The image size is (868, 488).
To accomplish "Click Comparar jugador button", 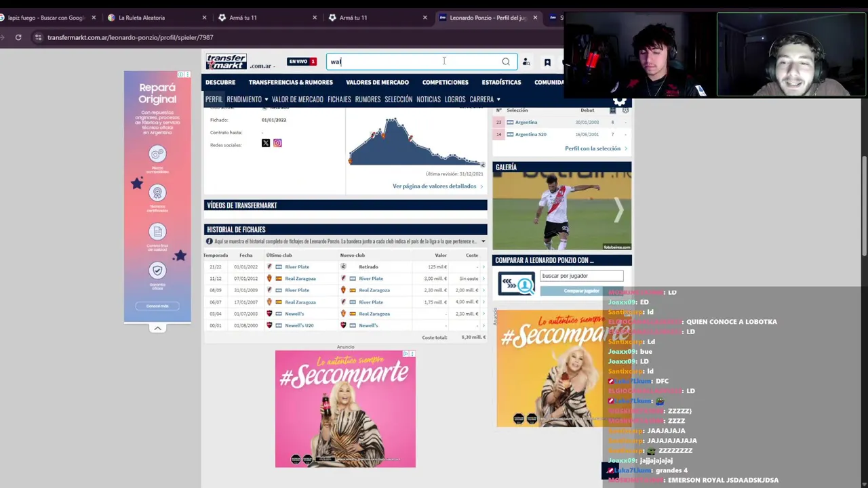I will [582, 291].
